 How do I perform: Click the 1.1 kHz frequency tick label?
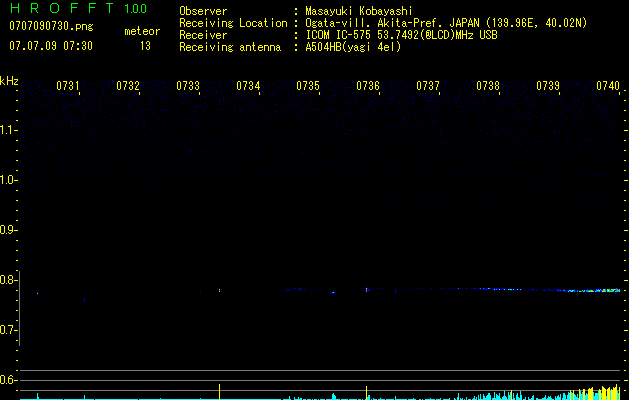tap(8, 130)
